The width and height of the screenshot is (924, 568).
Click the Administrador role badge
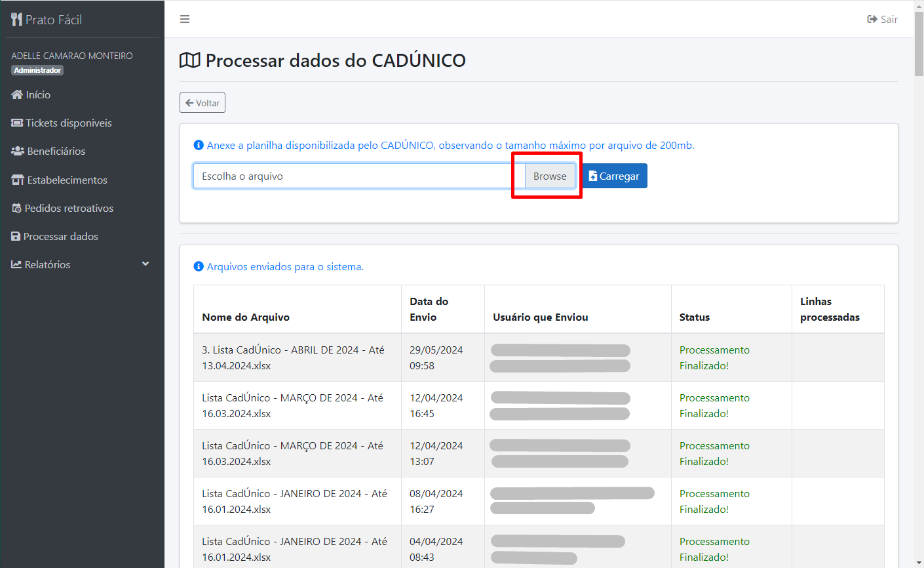pyautogui.click(x=37, y=70)
